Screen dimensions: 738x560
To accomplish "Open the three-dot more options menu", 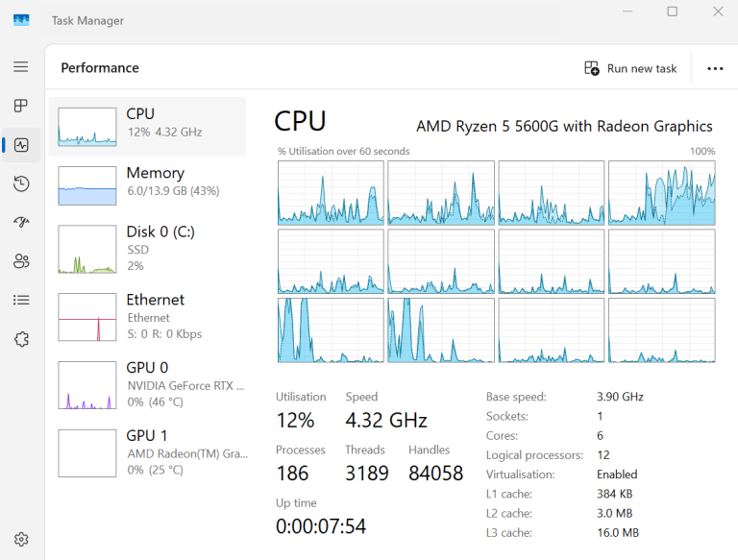I will [715, 68].
